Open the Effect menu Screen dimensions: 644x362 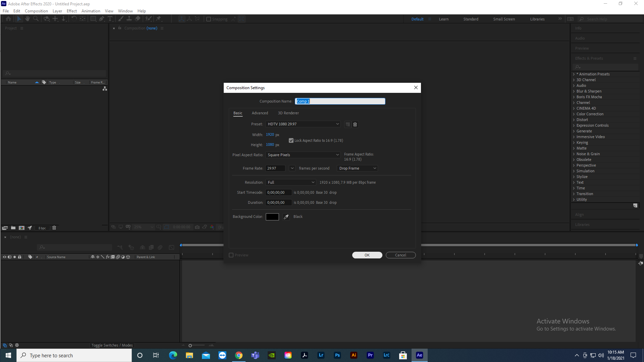click(72, 11)
